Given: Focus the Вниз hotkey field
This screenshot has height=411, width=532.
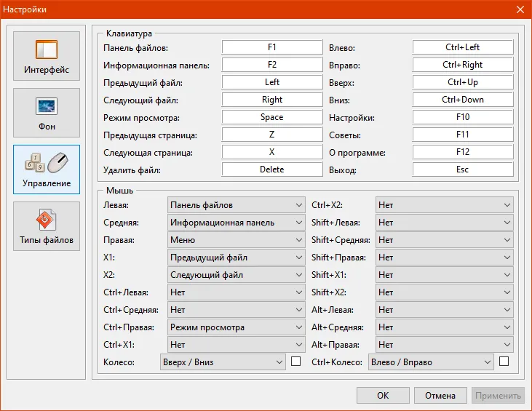Looking at the screenshot, I should tap(463, 100).
